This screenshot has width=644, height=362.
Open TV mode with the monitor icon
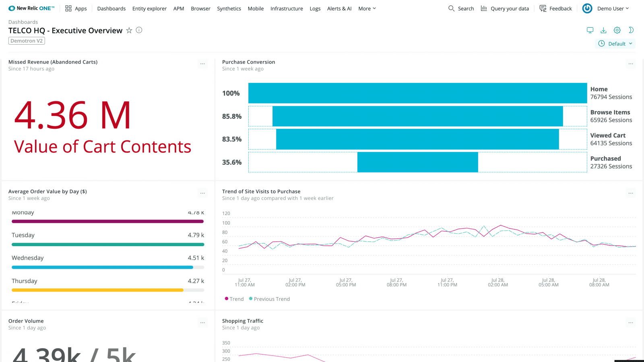[590, 30]
